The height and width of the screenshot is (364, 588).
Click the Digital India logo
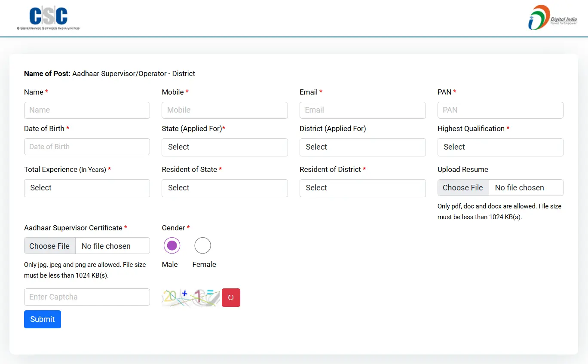click(552, 18)
